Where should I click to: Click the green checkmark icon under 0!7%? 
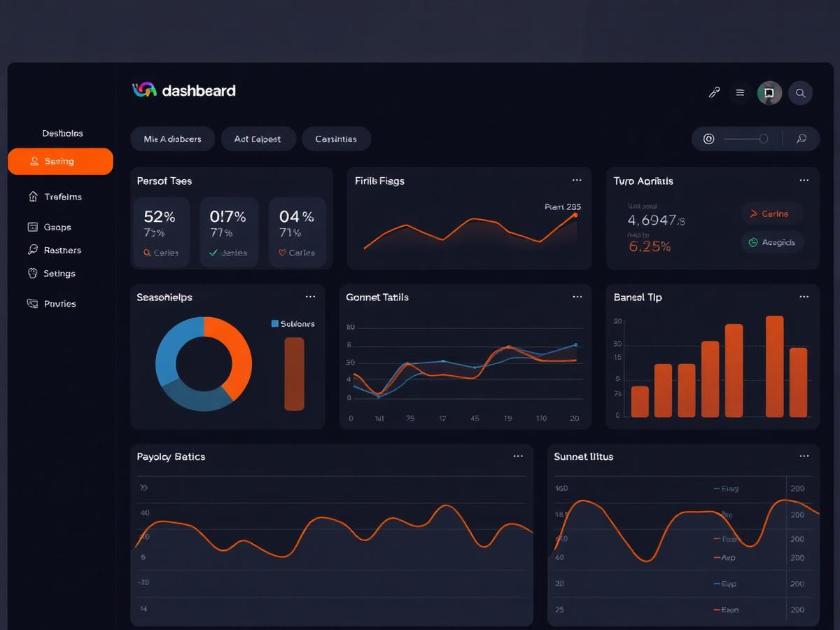click(213, 253)
